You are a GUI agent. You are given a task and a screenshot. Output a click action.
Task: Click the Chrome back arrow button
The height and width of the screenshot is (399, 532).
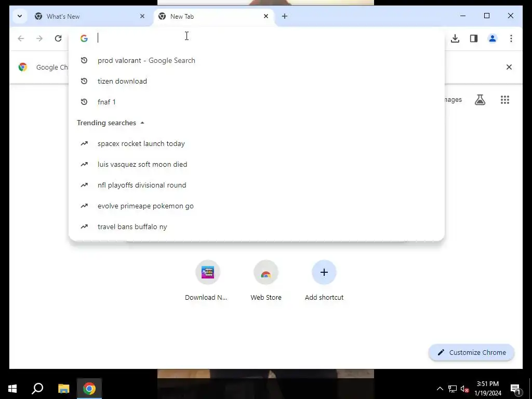[x=21, y=38]
